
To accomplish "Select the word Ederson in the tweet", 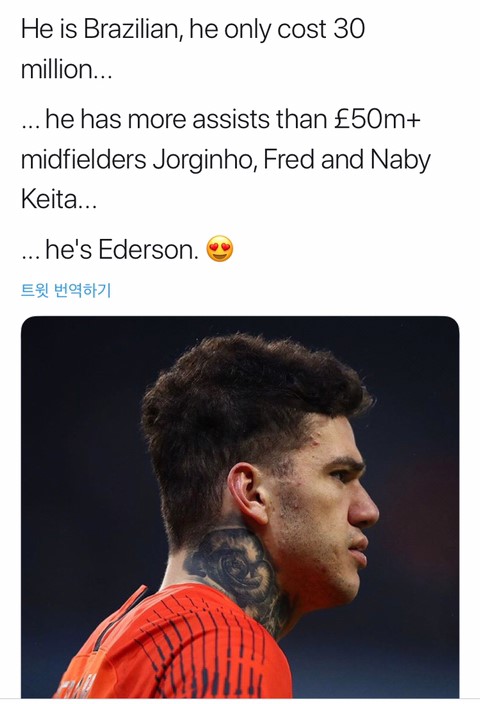I will [148, 250].
